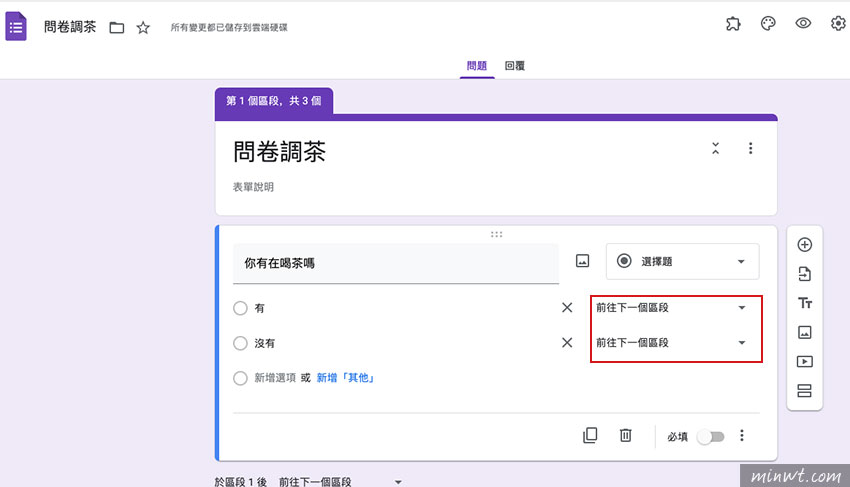Switch to the 回覆 tab
Image resolution: width=850 pixels, height=487 pixels.
pos(514,66)
